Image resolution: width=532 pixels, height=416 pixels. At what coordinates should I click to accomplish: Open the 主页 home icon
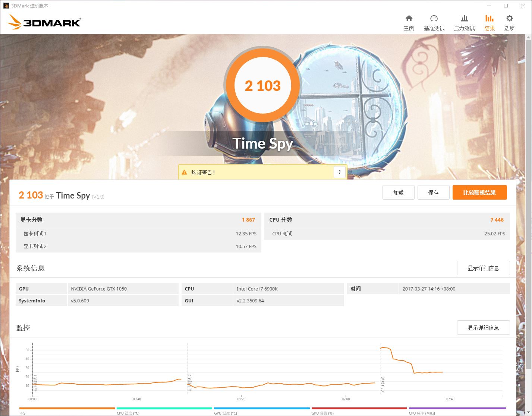pos(409,19)
